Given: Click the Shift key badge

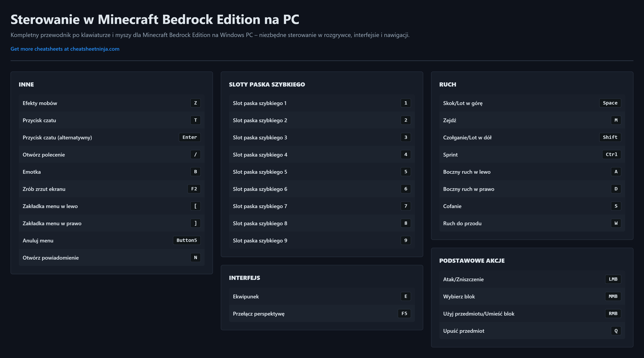Looking at the screenshot, I should click(610, 137).
